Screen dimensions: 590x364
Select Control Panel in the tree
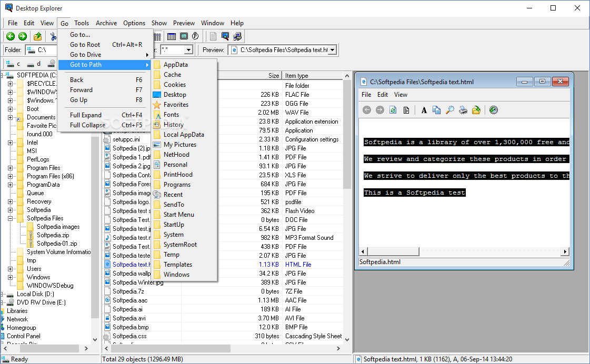pos(23,336)
